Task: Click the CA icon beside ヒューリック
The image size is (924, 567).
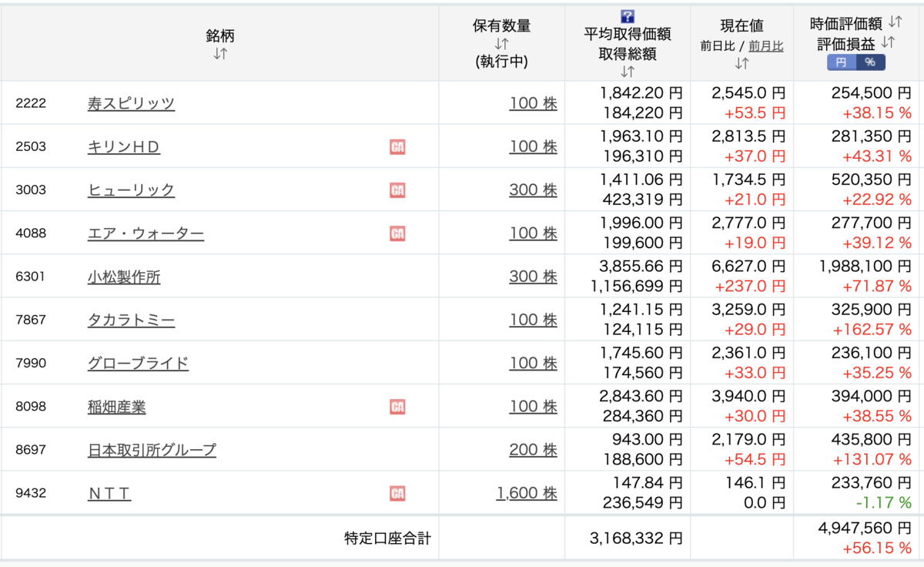Action: [397, 190]
